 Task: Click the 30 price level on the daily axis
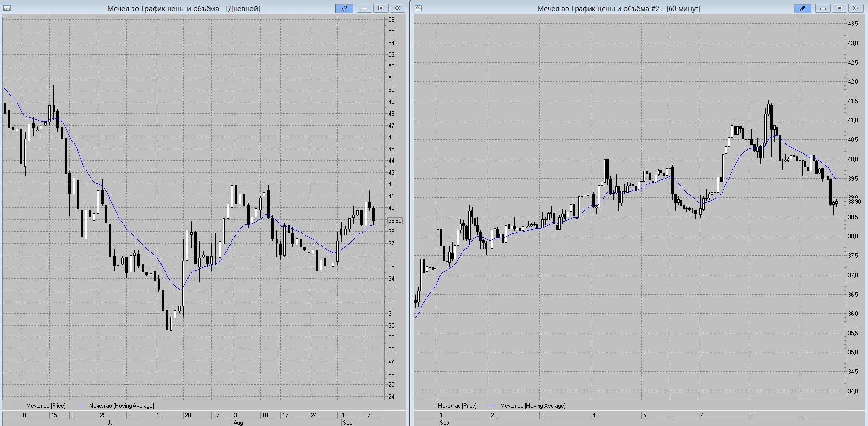click(391, 326)
